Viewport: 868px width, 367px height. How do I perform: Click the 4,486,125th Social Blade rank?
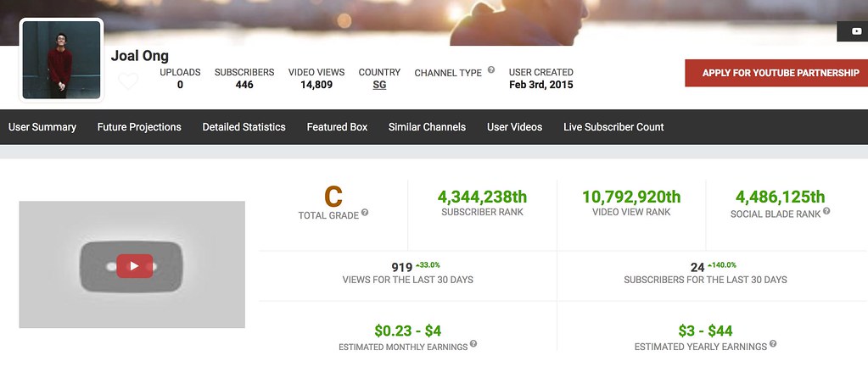tap(780, 197)
